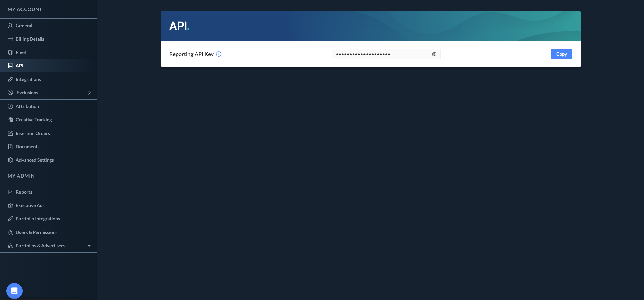Open the chat support bubble icon
This screenshot has height=300, width=644.
[x=14, y=291]
